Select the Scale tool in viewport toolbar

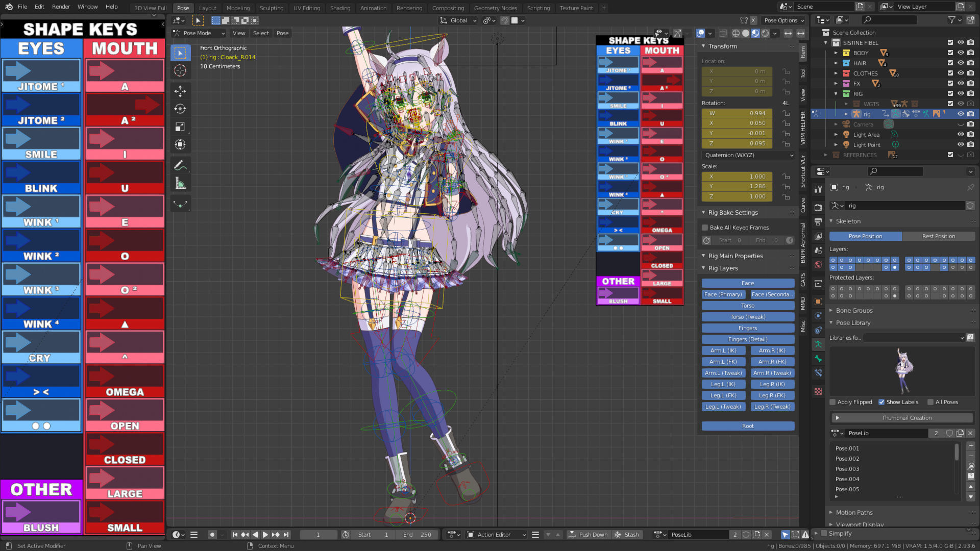(180, 127)
